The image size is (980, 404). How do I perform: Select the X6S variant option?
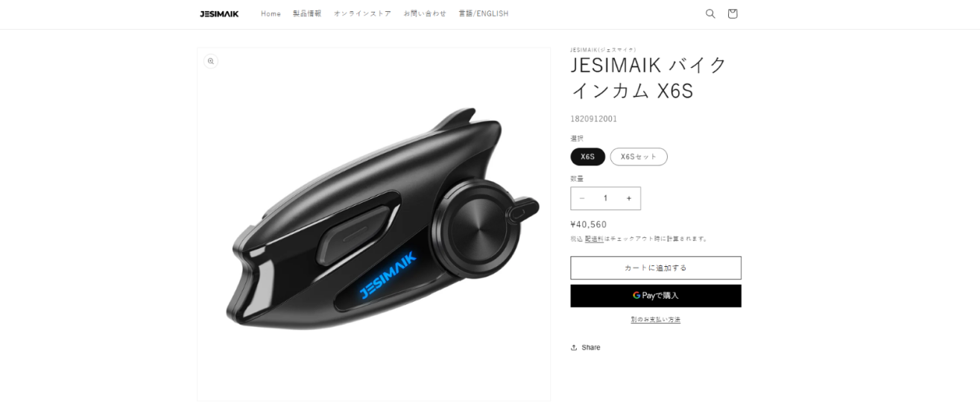pyautogui.click(x=588, y=157)
